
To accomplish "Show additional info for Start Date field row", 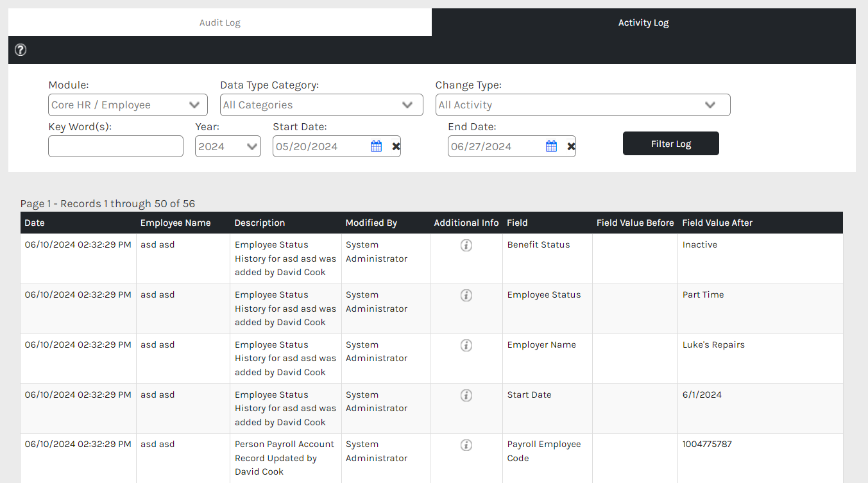I will click(466, 395).
